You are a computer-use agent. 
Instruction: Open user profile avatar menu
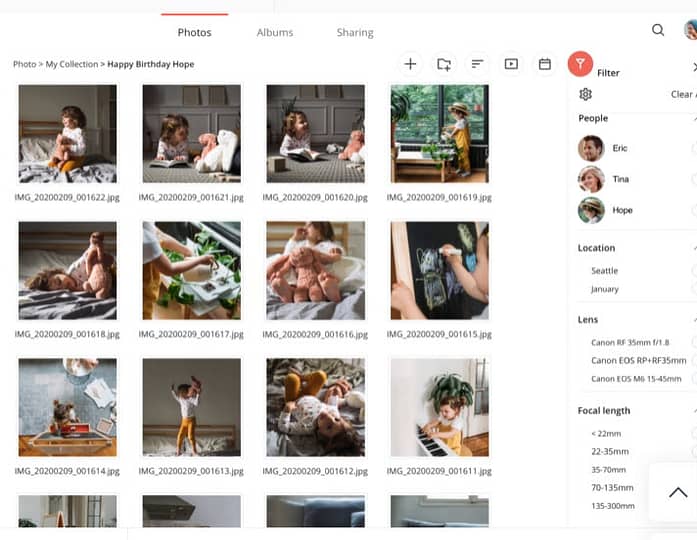(x=690, y=29)
